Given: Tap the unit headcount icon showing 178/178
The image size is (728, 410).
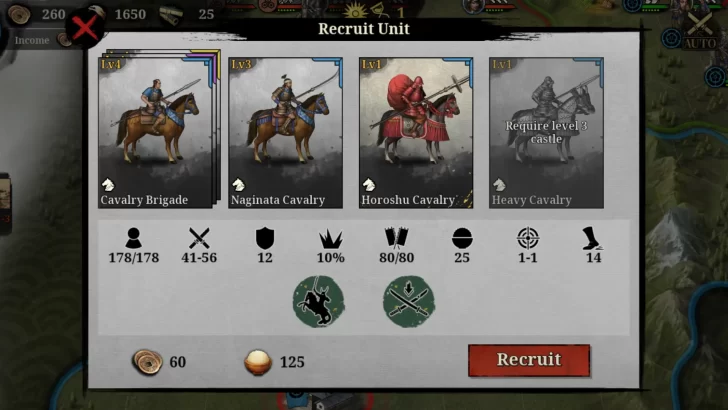Looking at the screenshot, I should (134, 238).
